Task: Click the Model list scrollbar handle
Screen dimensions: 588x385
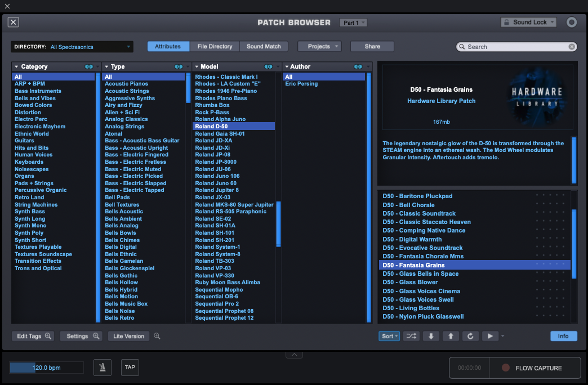Action: click(278, 224)
